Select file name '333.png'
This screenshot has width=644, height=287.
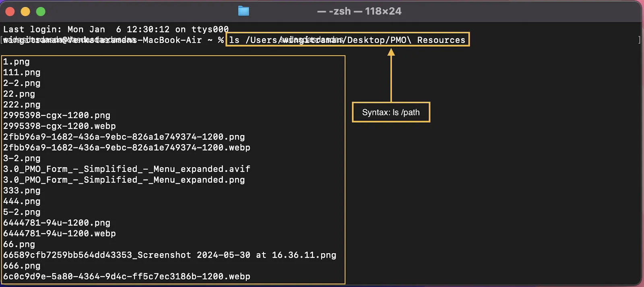22,191
